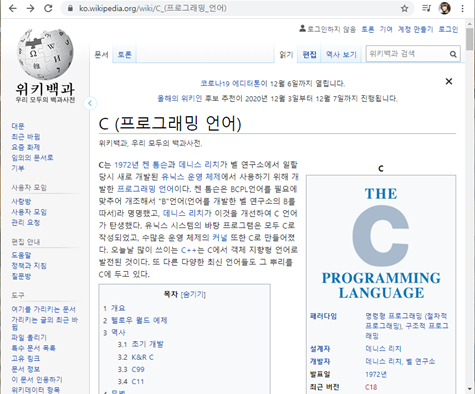View site info via the lock icon

(x=70, y=8)
